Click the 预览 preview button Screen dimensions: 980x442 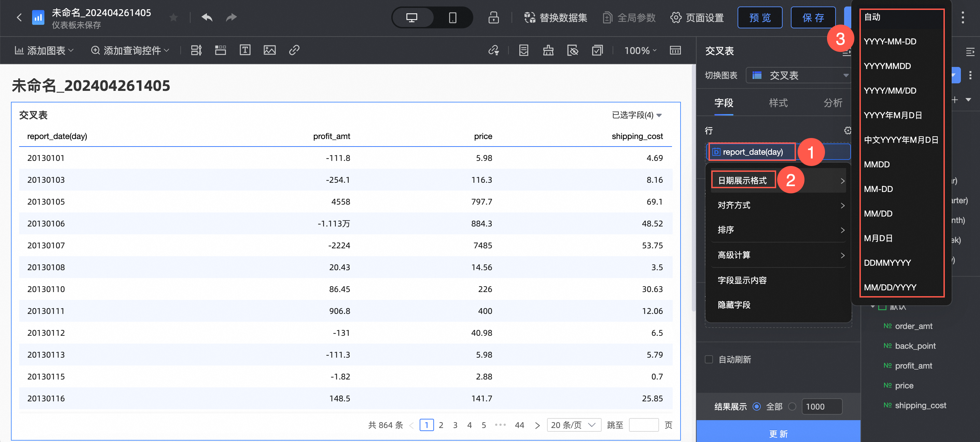tap(760, 17)
